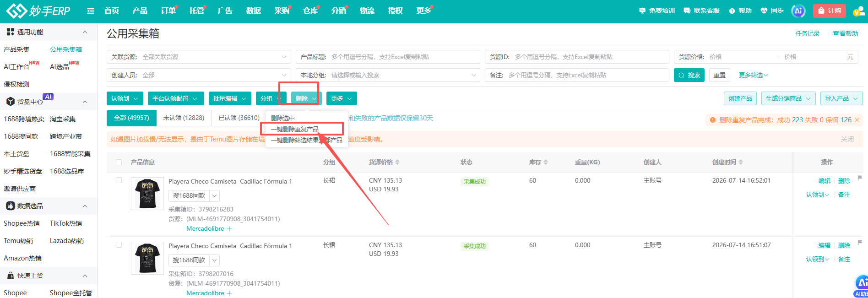
Task: Open the 导入产品 dropdown
Action: [x=841, y=98]
